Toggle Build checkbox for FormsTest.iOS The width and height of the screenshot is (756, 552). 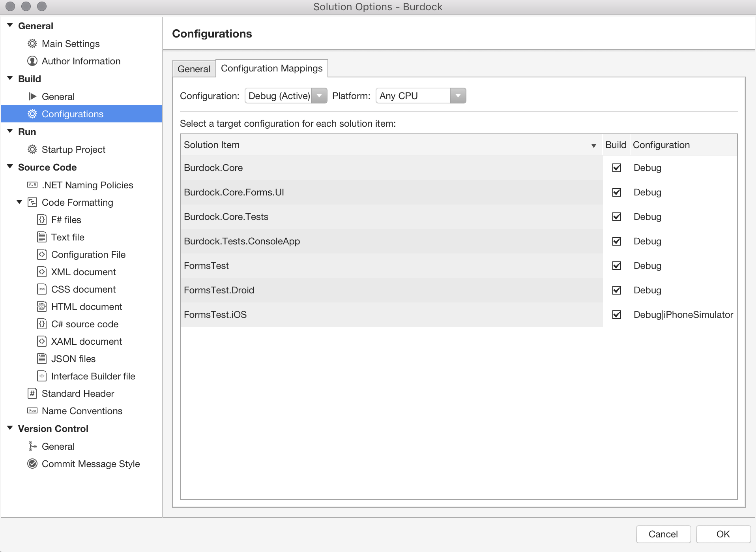point(617,315)
